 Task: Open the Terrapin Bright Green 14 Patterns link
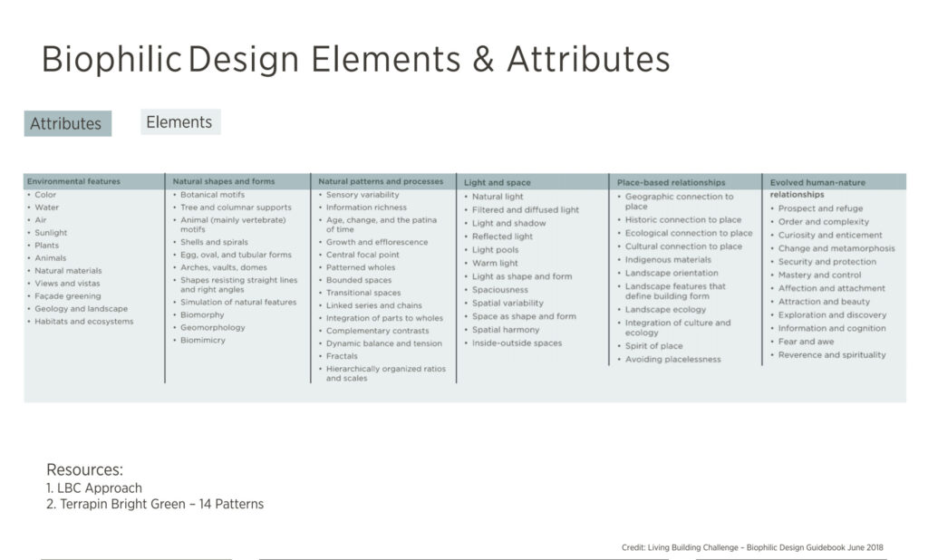(155, 504)
